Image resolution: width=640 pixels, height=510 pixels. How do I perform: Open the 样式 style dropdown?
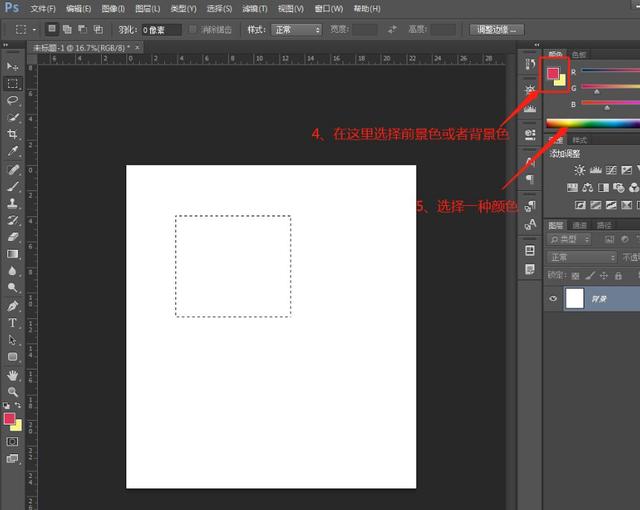tap(296, 30)
